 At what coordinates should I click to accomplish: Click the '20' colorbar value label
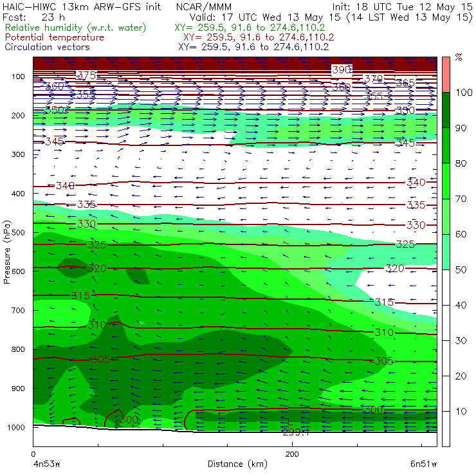tap(461, 376)
